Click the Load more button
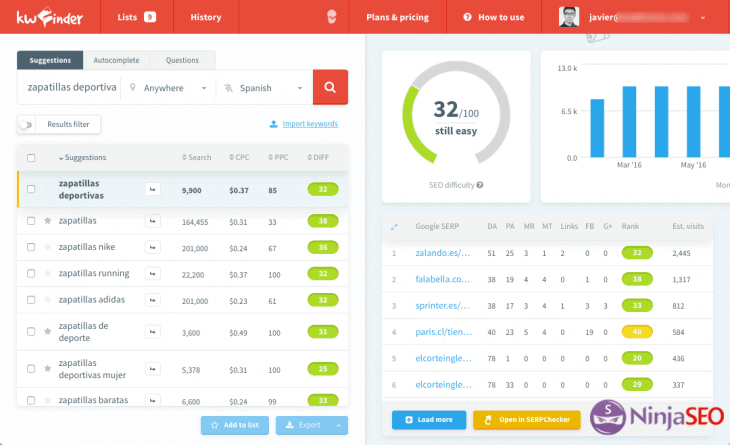The height and width of the screenshot is (445, 730). click(429, 420)
